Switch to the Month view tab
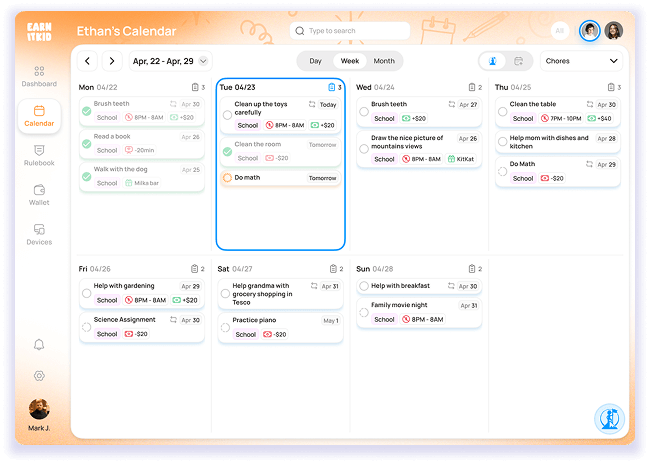650x464 pixels. [x=384, y=61]
